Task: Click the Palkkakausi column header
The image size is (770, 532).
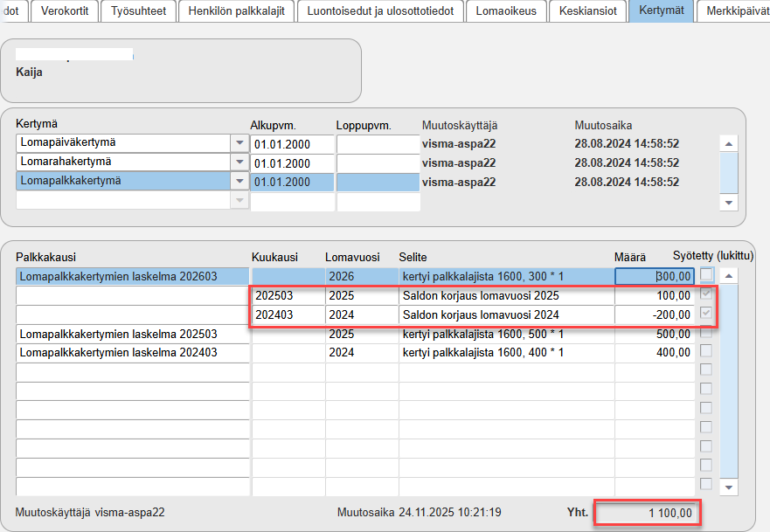Action: coord(45,257)
